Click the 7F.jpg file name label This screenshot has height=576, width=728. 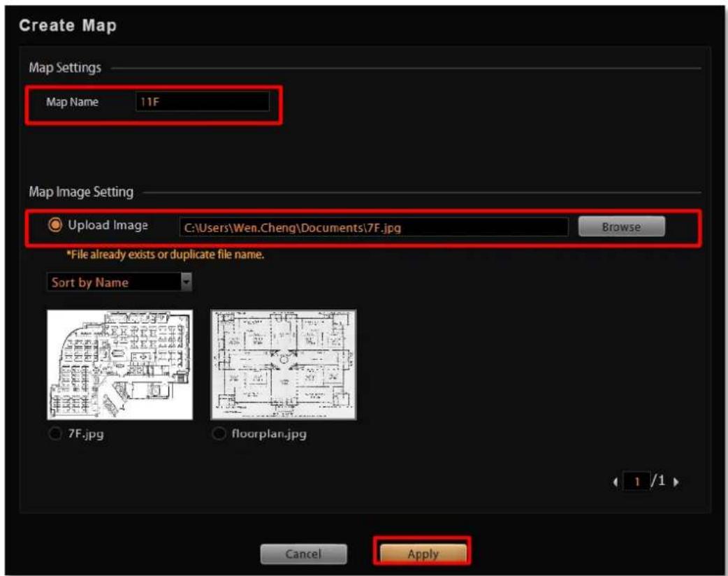click(86, 434)
